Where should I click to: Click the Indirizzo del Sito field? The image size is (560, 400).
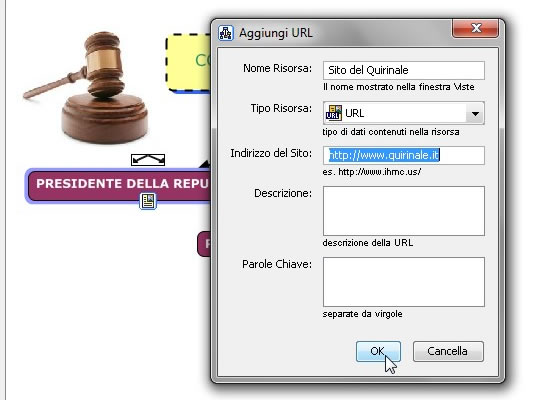(x=404, y=155)
